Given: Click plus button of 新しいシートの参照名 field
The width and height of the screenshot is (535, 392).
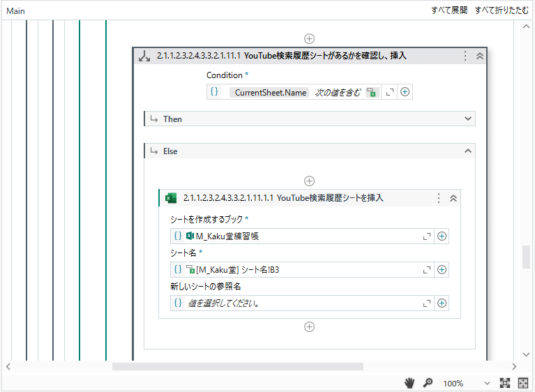Looking at the screenshot, I should (x=442, y=303).
